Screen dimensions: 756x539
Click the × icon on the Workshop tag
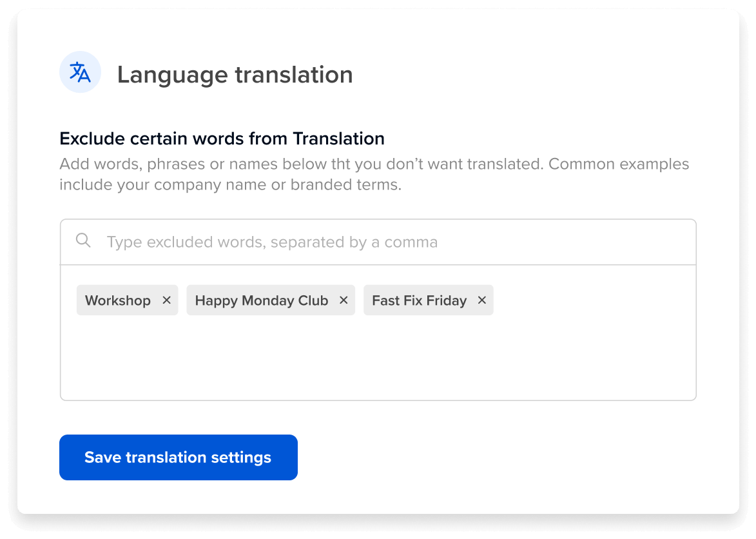[x=166, y=300]
